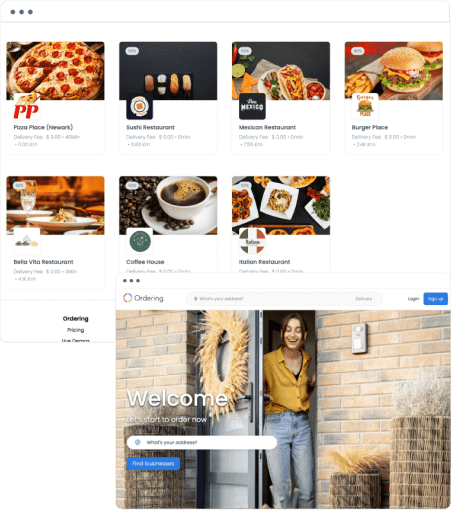Click the Mexican Restaurant title
451x510 pixels.
pyautogui.click(x=267, y=127)
